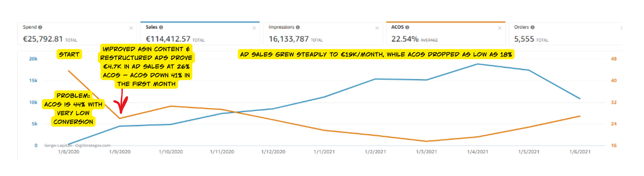Remove the Spend metric card

tap(131, 28)
